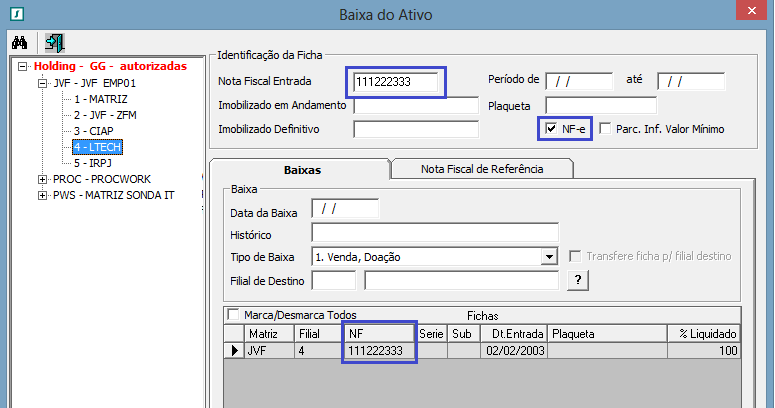Image resolution: width=775 pixels, height=408 pixels.
Task: Click the Imobilizado Definitivo field
Action: [416, 129]
